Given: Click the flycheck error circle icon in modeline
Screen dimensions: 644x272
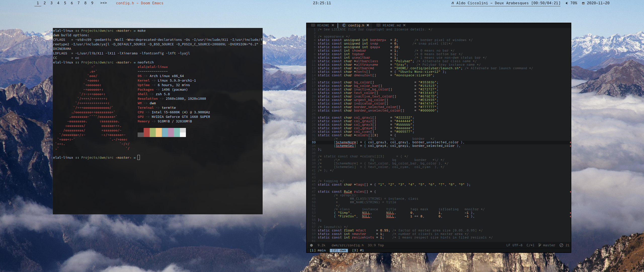Looking at the screenshot, I should [x=561, y=245].
